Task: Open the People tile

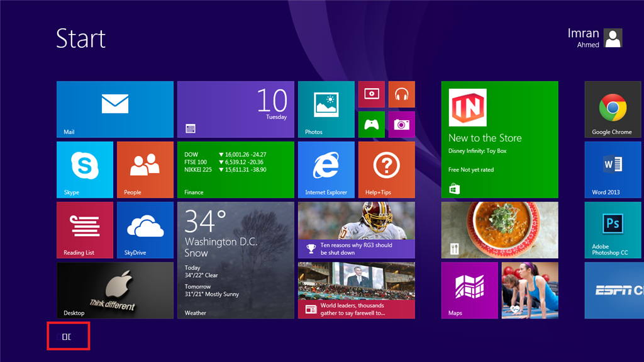Action: 145,170
